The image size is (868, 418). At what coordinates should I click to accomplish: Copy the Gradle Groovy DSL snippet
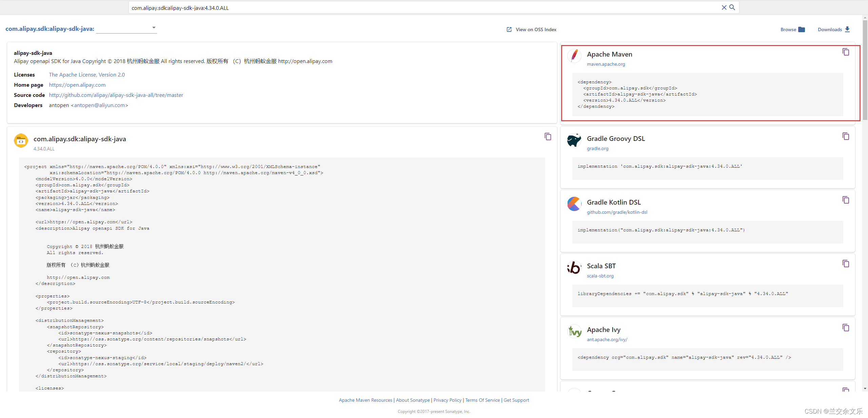tap(846, 136)
